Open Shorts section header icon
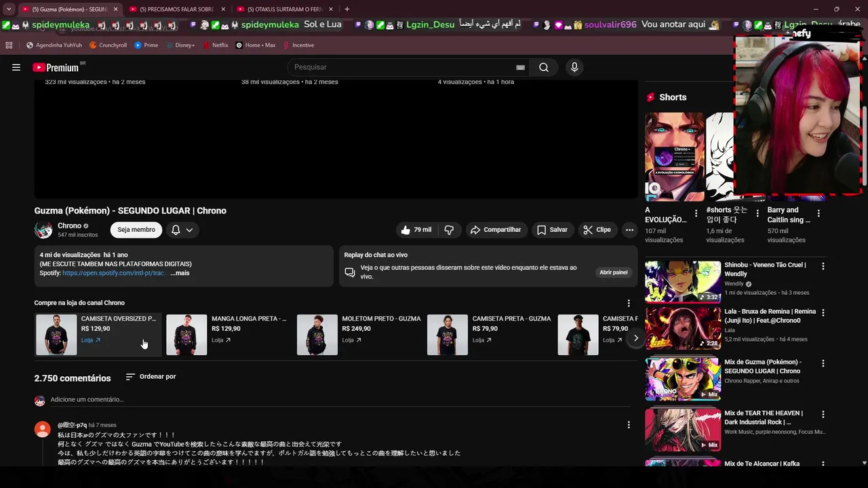 point(651,97)
